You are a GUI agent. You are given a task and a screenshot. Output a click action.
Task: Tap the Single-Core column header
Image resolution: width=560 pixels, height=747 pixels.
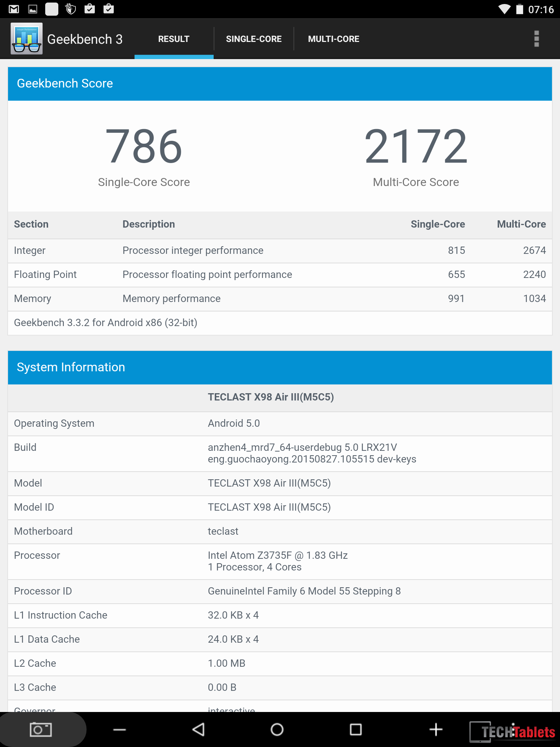pos(438,224)
